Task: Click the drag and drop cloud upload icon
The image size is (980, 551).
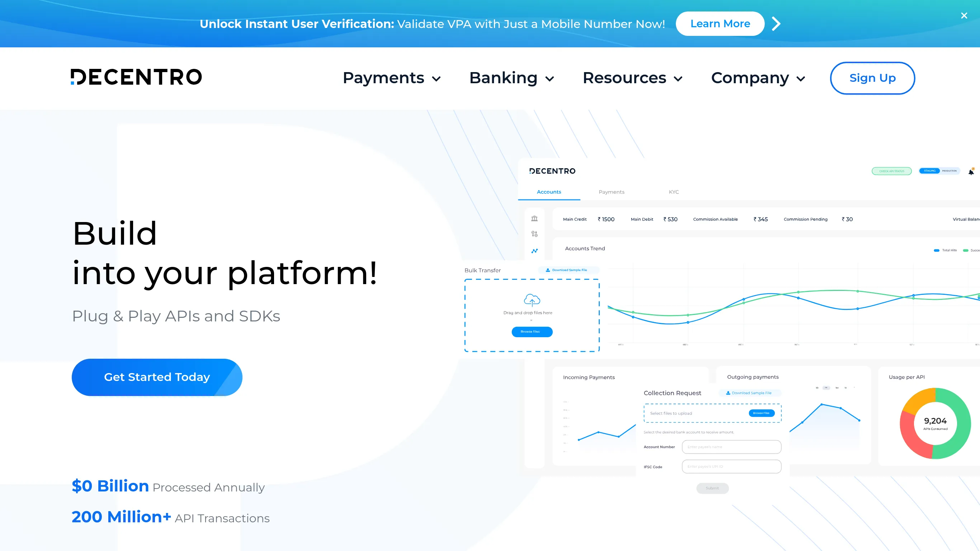Action: [531, 300]
